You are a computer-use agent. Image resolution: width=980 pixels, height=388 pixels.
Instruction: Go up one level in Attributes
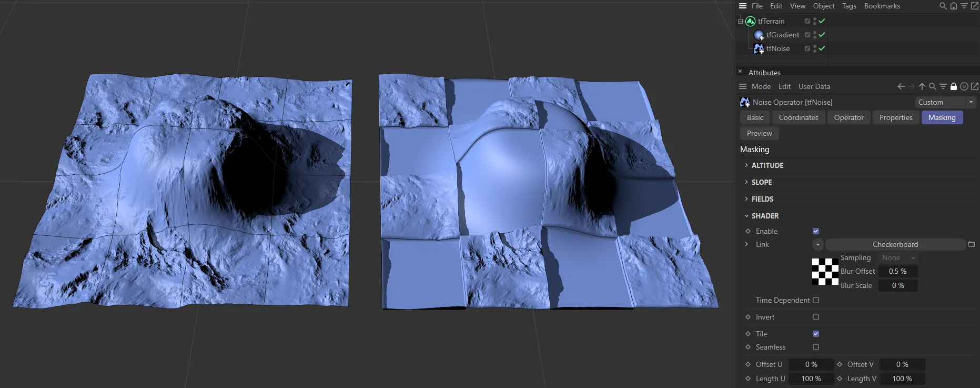[922, 86]
